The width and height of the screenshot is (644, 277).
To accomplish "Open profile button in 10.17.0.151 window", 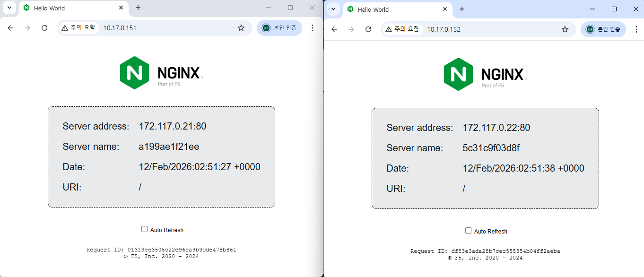I will tap(279, 28).
